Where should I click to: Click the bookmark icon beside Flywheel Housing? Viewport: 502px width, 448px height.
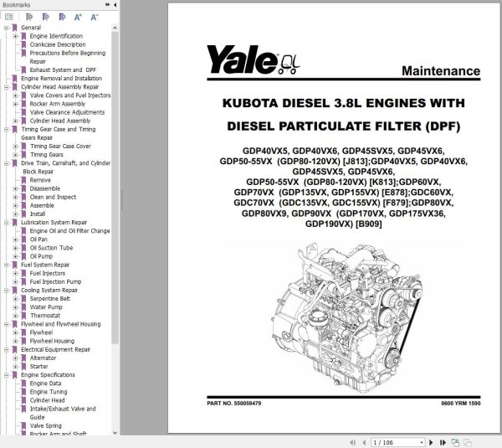[x=23, y=341]
